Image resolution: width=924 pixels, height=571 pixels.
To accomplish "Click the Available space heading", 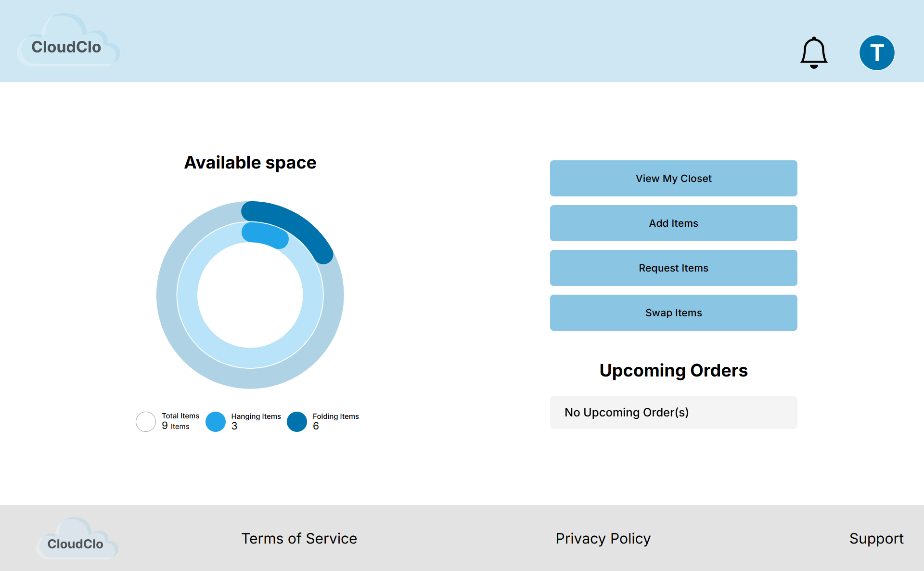I will pyautogui.click(x=250, y=163).
